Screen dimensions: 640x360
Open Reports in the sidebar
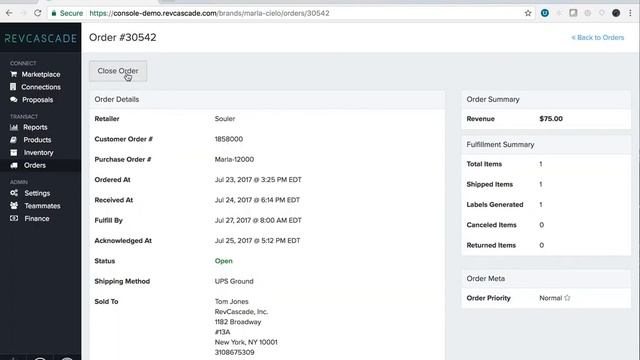(35, 127)
